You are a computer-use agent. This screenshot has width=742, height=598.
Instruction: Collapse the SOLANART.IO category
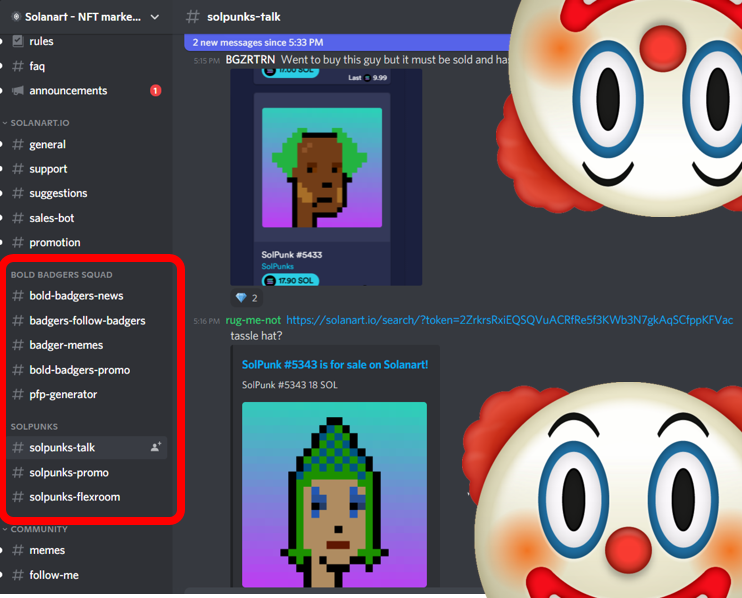tap(40, 123)
